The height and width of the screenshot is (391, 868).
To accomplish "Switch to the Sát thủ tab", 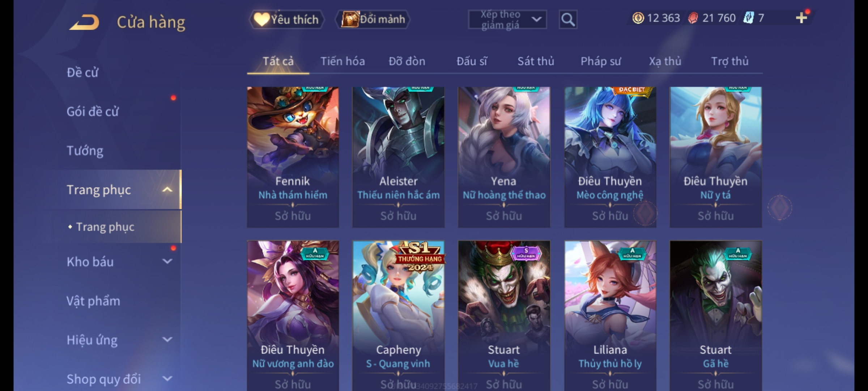I will [x=536, y=61].
